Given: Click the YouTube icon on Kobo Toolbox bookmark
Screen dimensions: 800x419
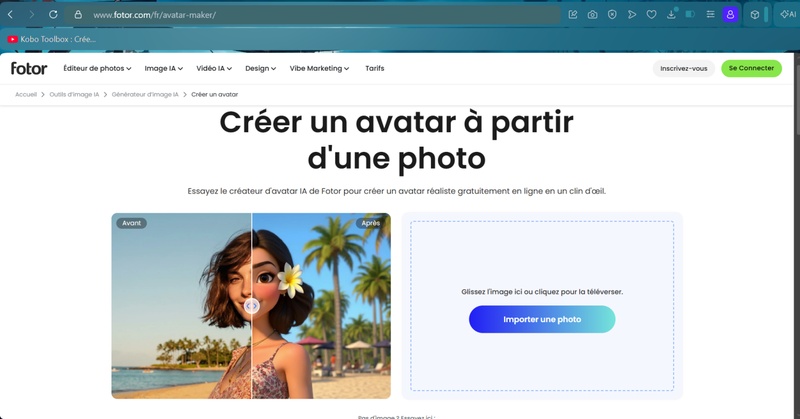Looking at the screenshot, I should pyautogui.click(x=12, y=39).
